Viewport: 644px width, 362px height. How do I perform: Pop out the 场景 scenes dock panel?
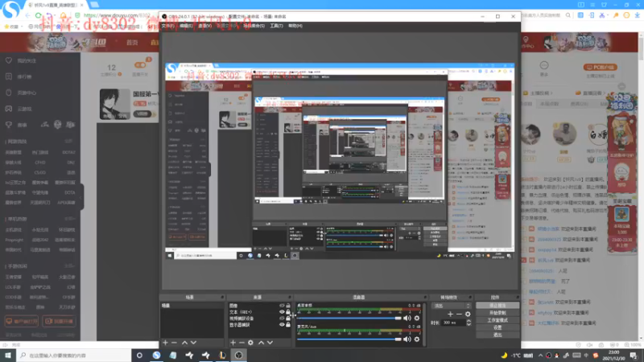coord(222,297)
